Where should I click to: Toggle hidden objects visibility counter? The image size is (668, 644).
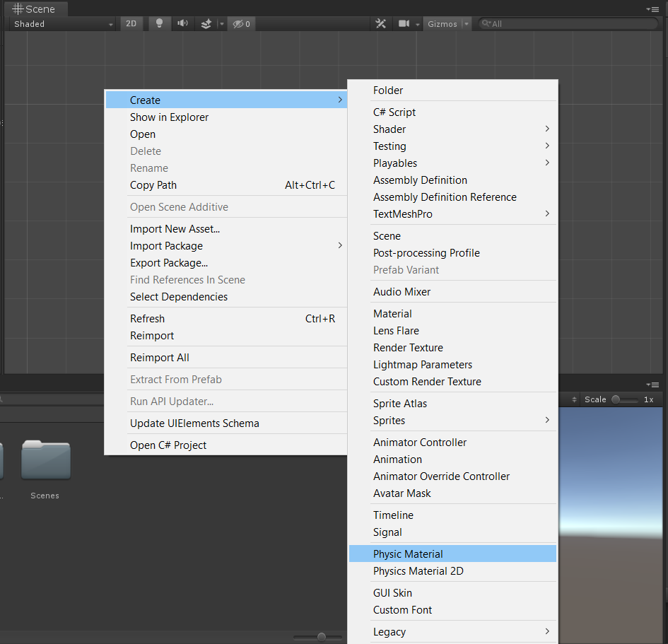(x=242, y=24)
